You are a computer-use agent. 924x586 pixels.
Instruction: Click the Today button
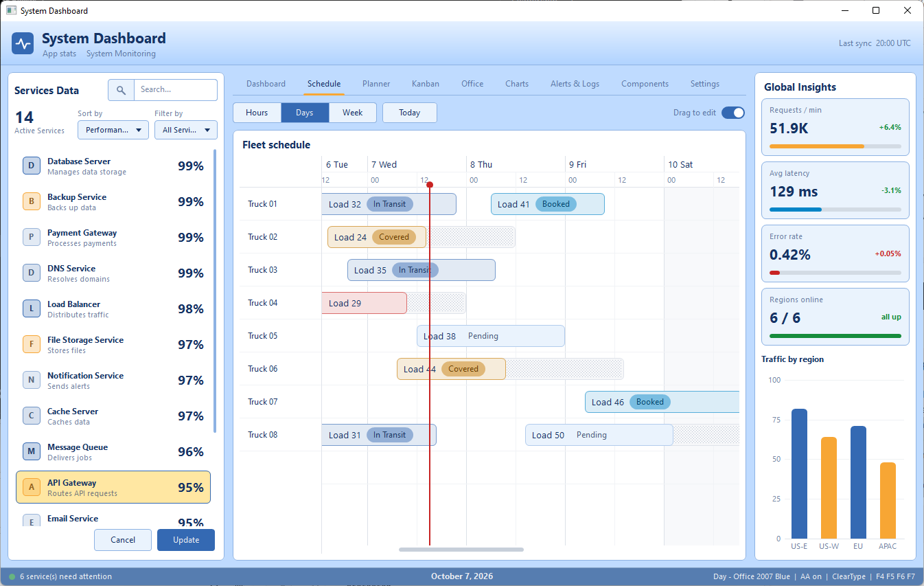(410, 113)
